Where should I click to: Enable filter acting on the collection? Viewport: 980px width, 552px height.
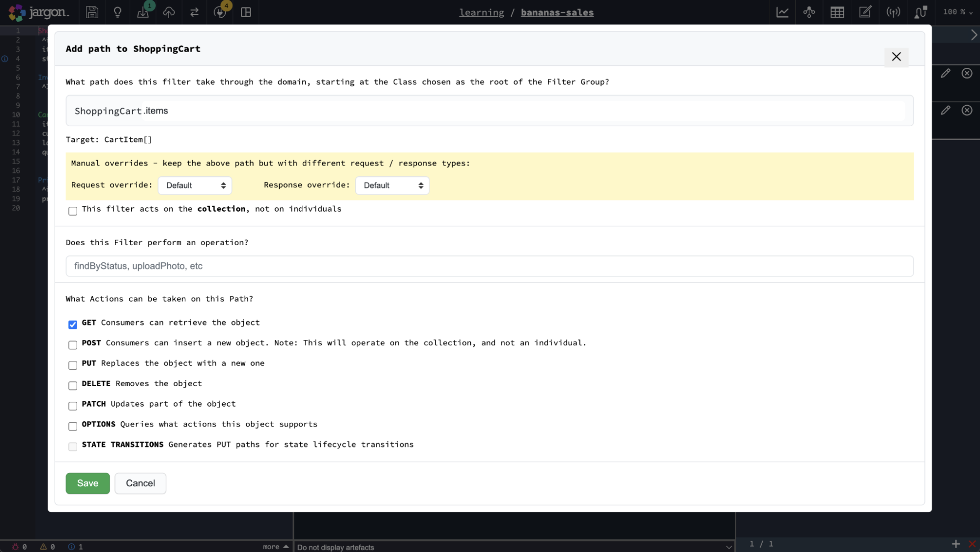tap(73, 211)
